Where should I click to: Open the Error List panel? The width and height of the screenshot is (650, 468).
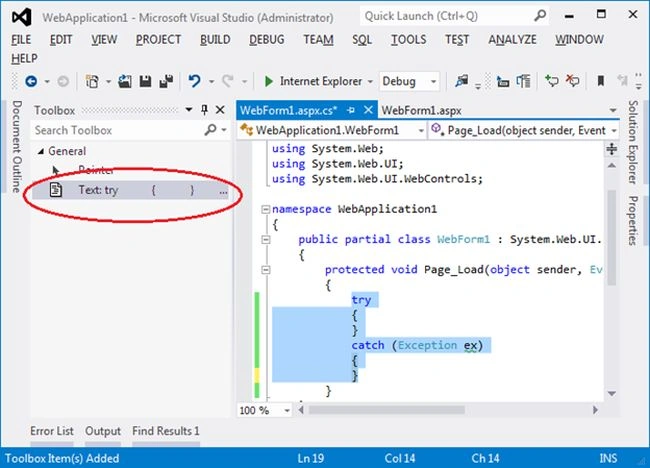52,431
